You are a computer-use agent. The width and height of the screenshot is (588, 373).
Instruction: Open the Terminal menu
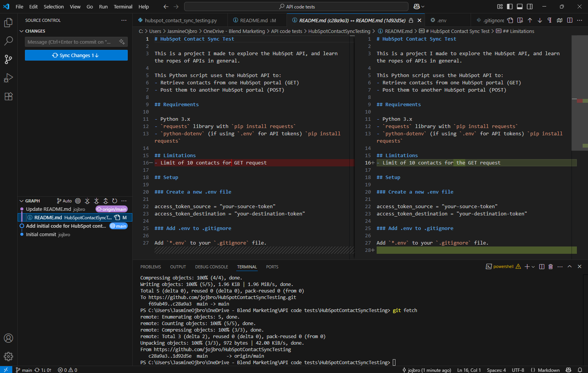coord(123,7)
